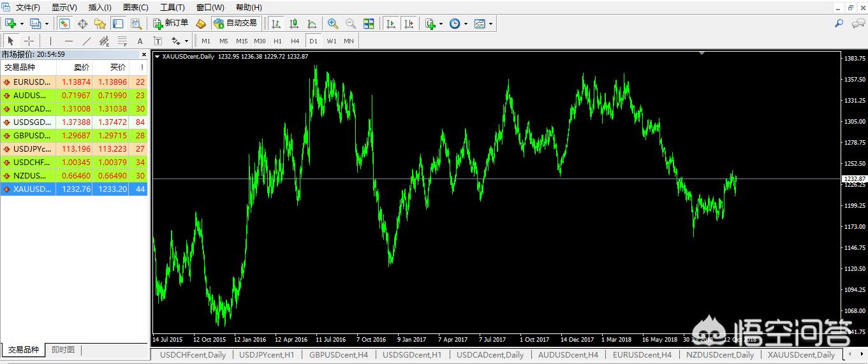Move the chart shift triangle marker

pos(702,53)
